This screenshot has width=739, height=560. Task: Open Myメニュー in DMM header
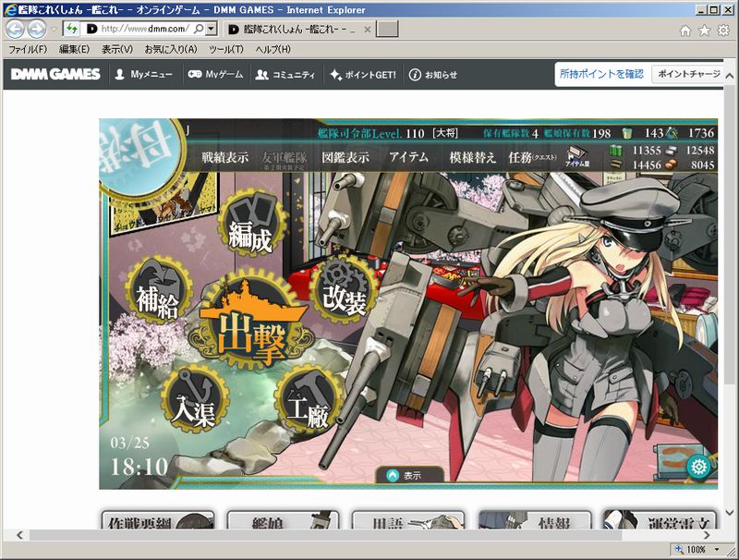coord(144,75)
